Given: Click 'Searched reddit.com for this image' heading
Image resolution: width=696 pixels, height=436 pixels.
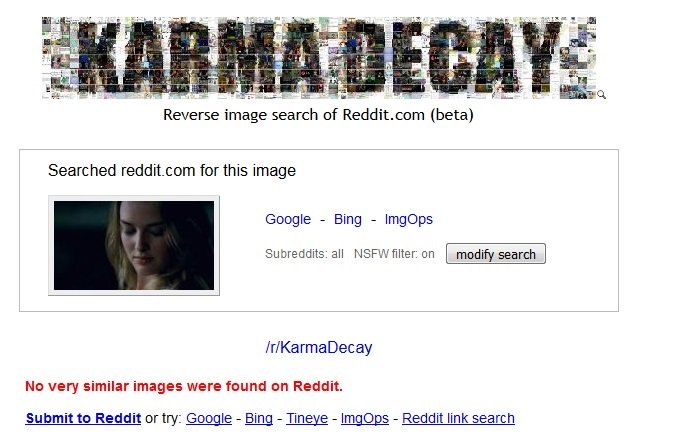Looking at the screenshot, I should (172, 170).
